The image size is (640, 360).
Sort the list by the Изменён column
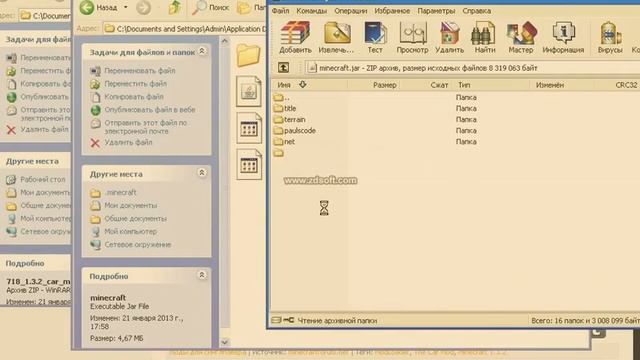point(562,85)
